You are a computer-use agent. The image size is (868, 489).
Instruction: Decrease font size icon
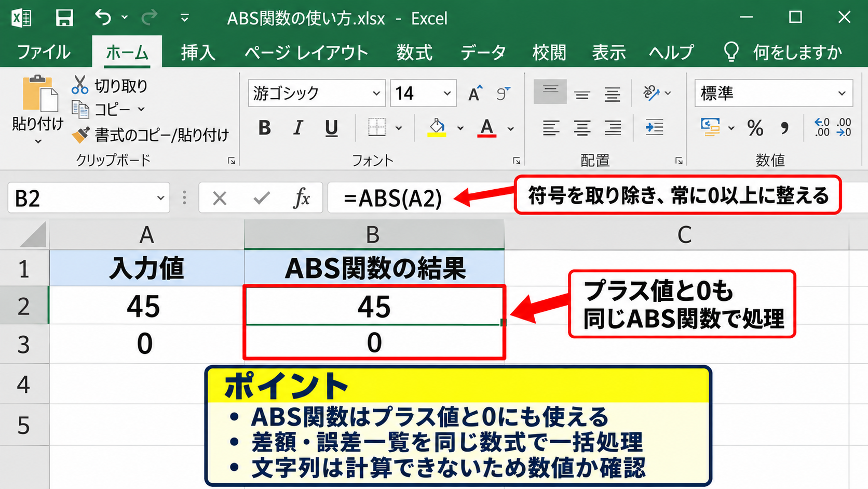(x=503, y=94)
